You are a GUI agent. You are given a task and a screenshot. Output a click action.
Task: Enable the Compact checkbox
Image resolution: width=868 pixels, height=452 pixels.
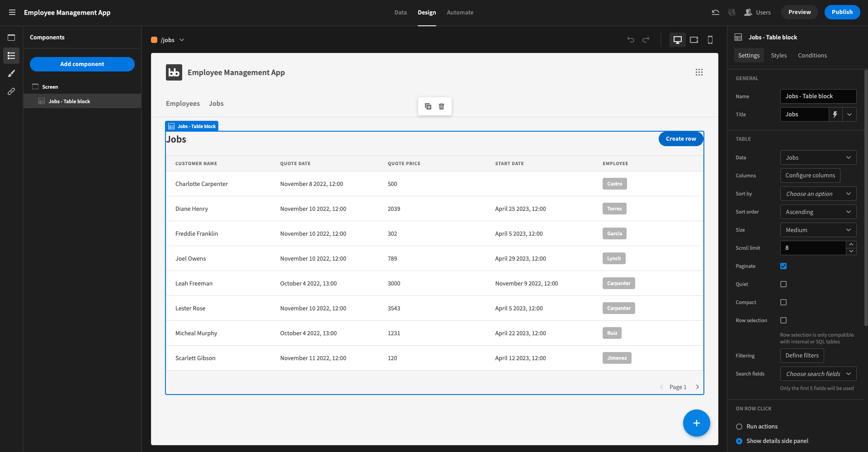tap(783, 302)
